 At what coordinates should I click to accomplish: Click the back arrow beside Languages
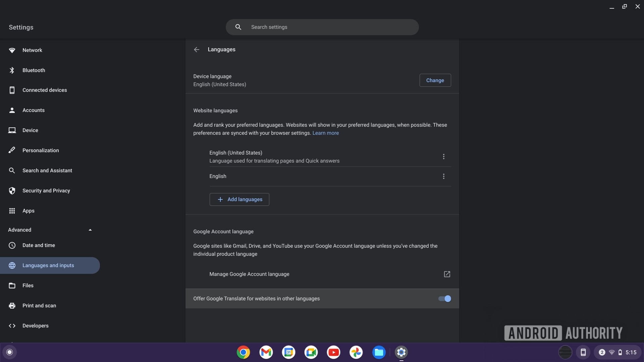coord(197,50)
